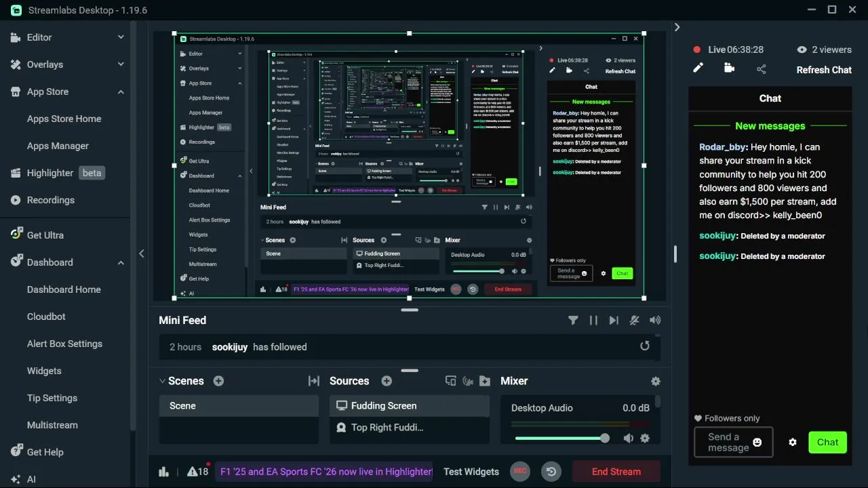Add a new scene with plus icon

(218, 381)
